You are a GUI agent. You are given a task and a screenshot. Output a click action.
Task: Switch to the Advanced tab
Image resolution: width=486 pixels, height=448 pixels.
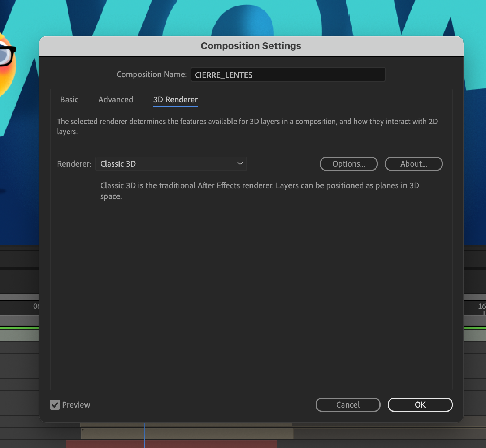point(116,100)
